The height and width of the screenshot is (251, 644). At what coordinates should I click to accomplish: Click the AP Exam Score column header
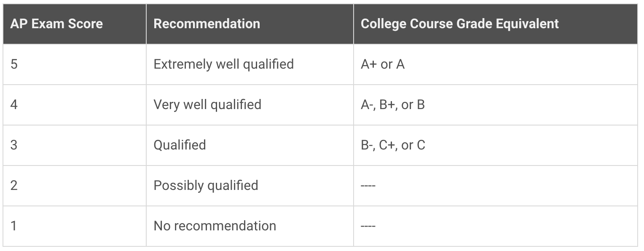[75, 24]
